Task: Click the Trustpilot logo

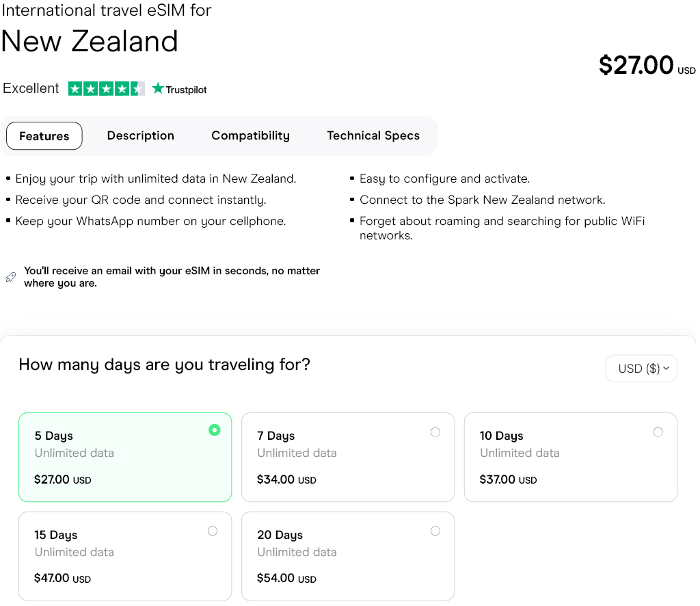Action: (x=179, y=89)
